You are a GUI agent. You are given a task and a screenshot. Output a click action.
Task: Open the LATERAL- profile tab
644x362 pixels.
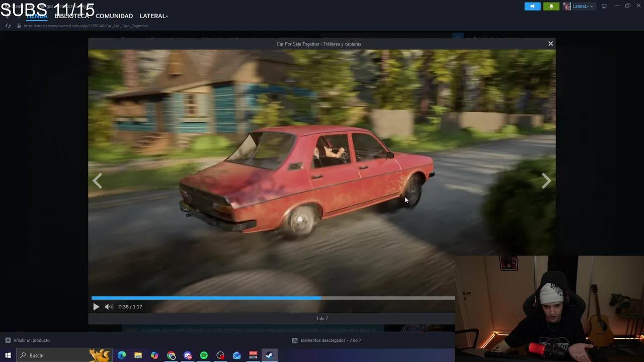(x=154, y=16)
